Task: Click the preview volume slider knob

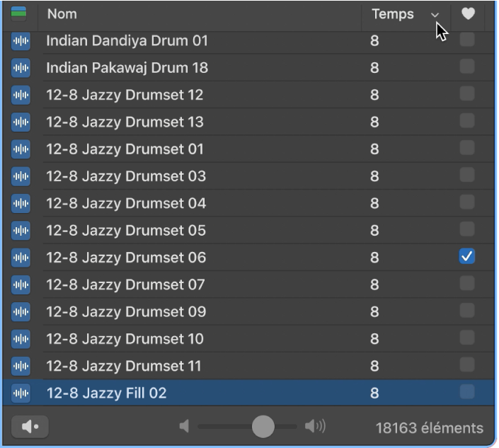Action: tap(263, 426)
